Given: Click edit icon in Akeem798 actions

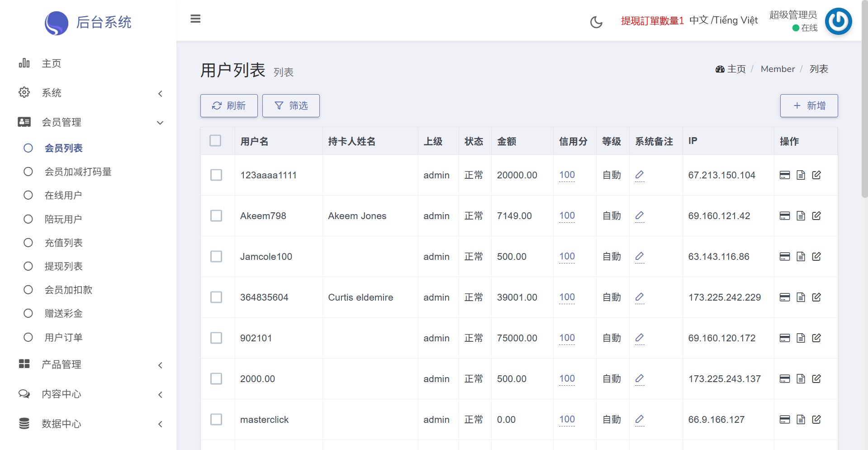Looking at the screenshot, I should (x=816, y=216).
